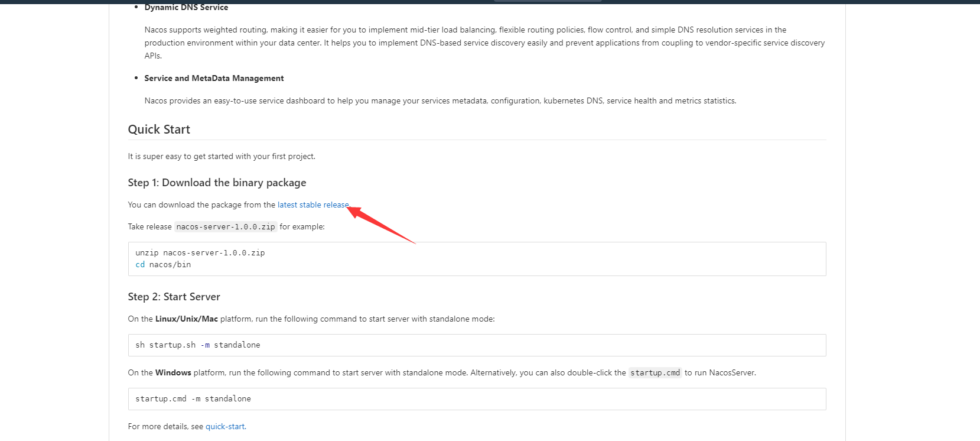Click the sh startup.sh -m standalone command
This screenshot has width=980, height=441.
[198, 345]
